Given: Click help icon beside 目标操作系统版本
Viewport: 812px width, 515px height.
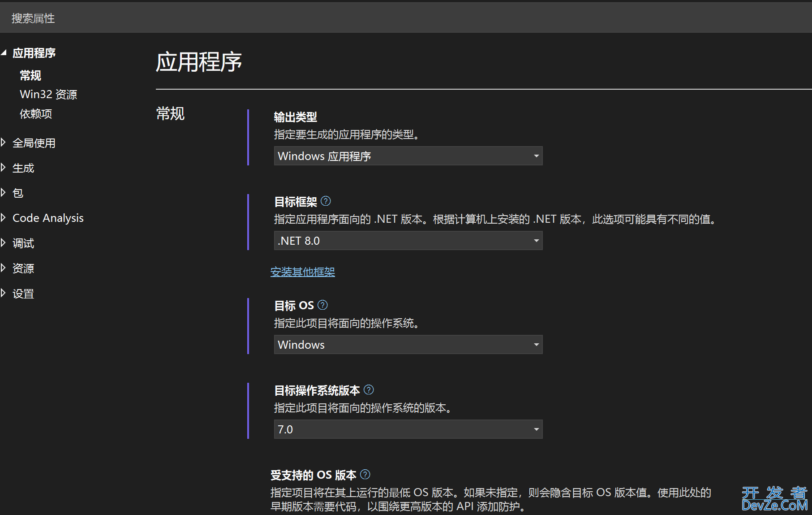Looking at the screenshot, I should (369, 390).
